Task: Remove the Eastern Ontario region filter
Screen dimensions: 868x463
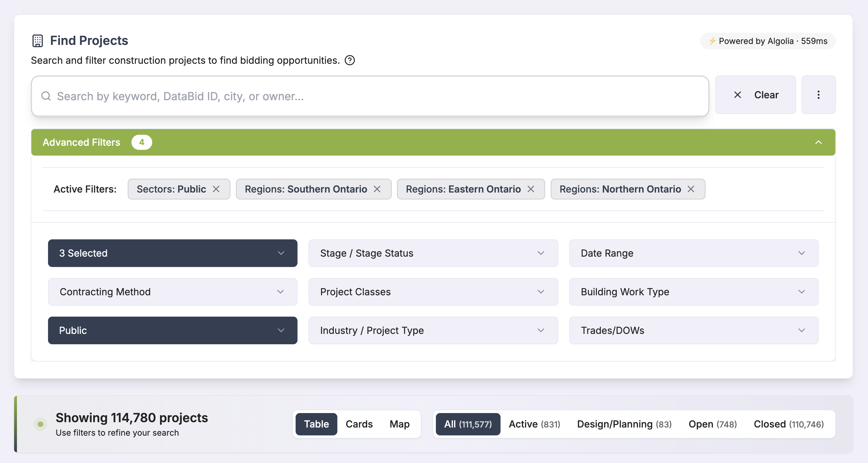Action: click(x=531, y=189)
